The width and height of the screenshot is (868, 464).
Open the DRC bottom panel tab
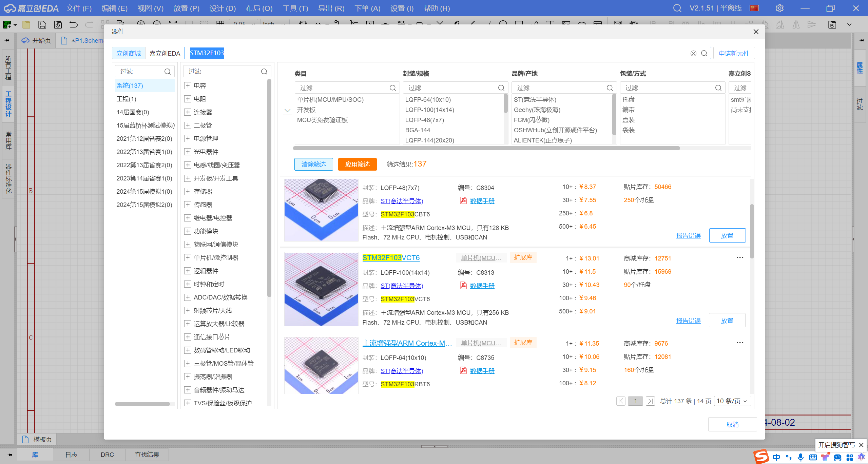(107, 455)
